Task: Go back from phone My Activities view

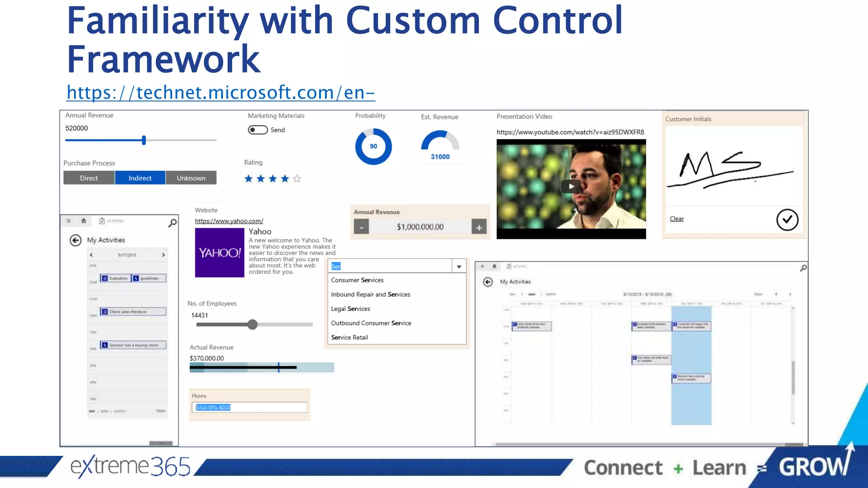Action: tap(75, 240)
